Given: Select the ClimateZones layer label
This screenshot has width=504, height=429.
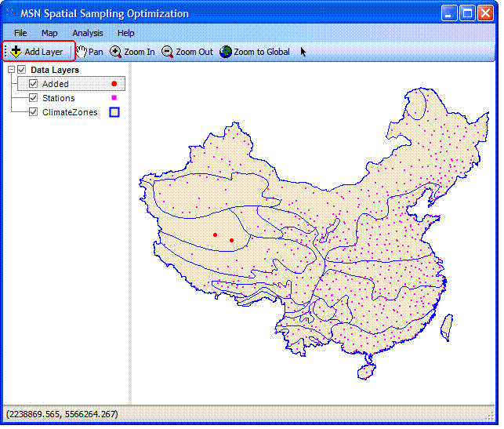Looking at the screenshot, I should (70, 112).
